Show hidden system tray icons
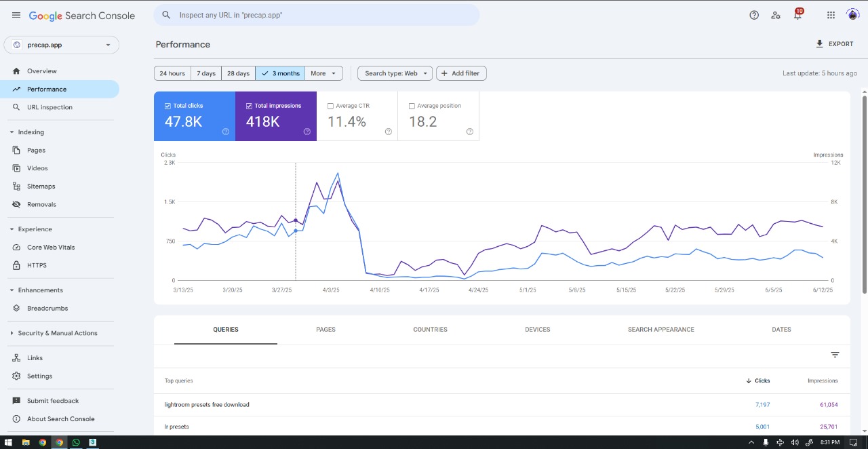 750,442
